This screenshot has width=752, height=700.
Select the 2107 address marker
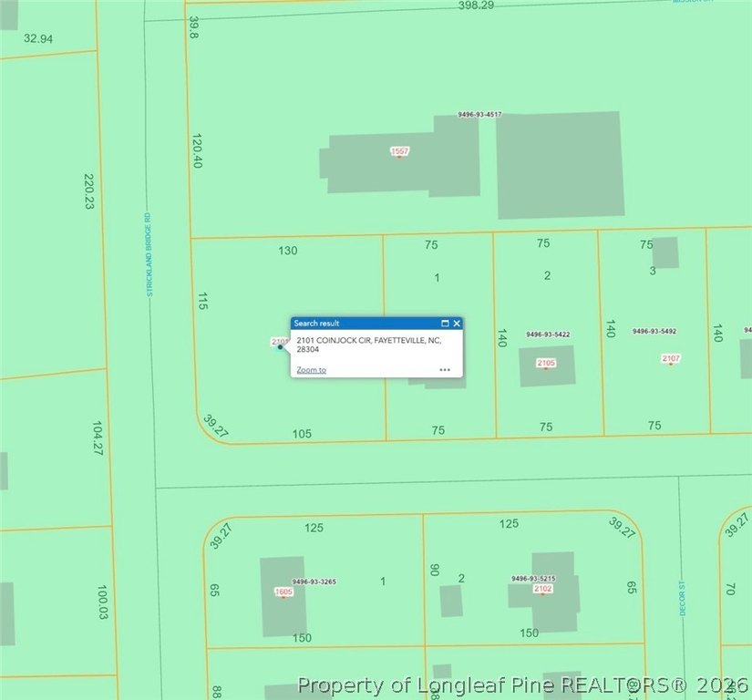coord(671,358)
